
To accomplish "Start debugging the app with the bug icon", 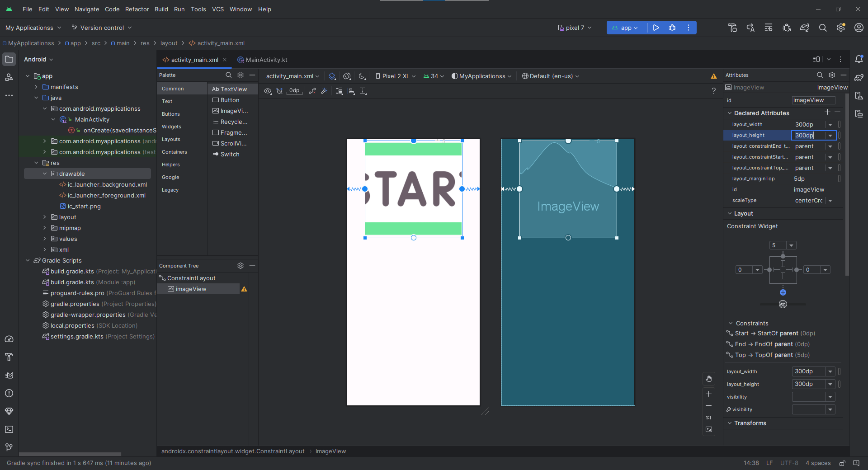I will click(672, 28).
